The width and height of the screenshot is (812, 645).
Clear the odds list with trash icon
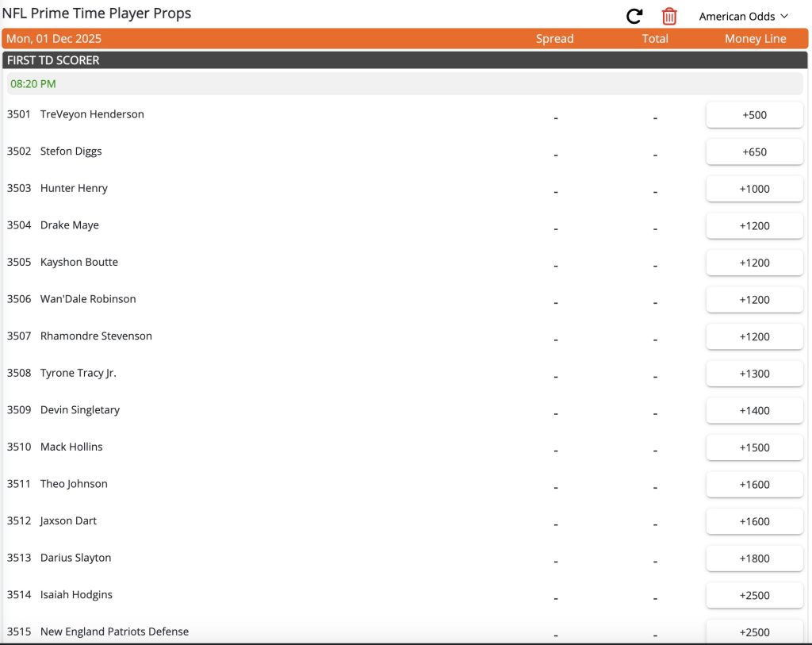pyautogui.click(x=668, y=15)
